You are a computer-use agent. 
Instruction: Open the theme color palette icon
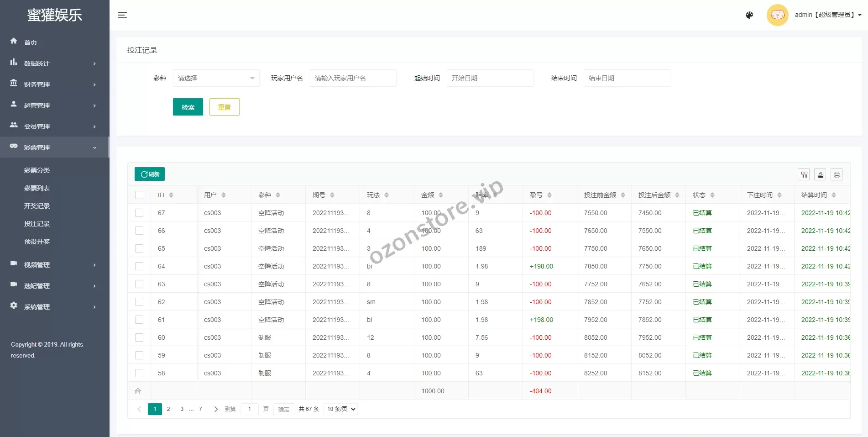click(749, 15)
